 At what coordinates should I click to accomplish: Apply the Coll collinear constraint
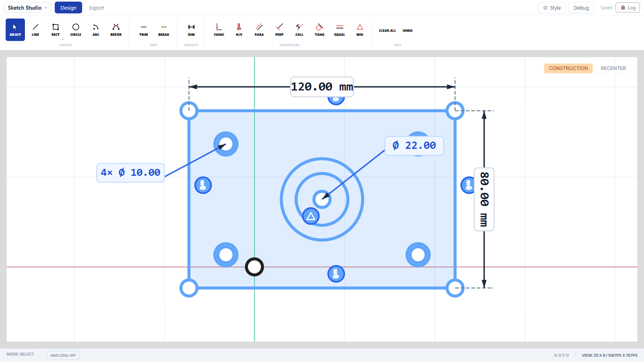coord(299,30)
